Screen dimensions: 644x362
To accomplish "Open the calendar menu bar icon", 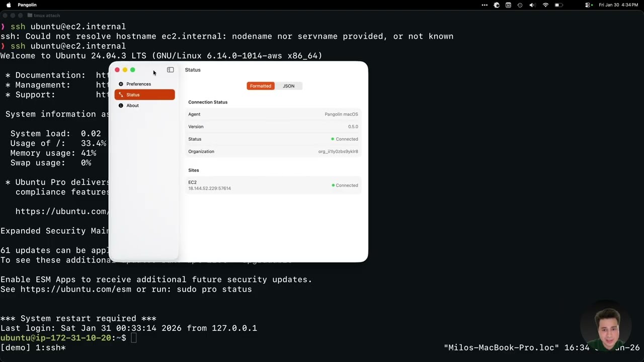I will point(508,5).
